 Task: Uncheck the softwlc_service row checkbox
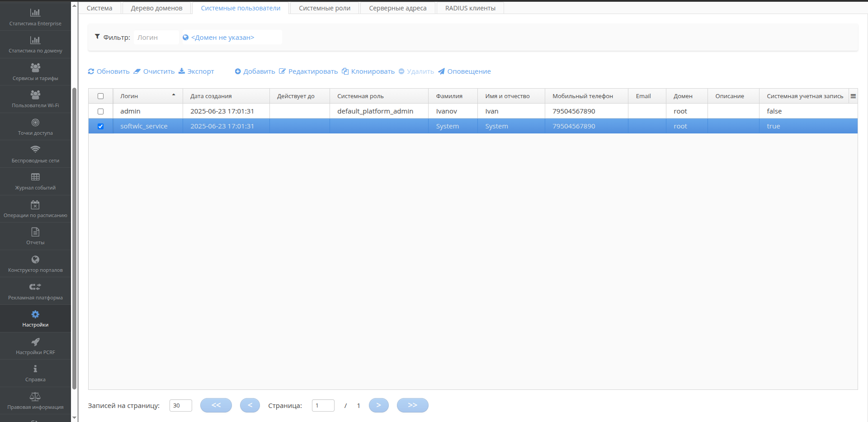(x=100, y=126)
